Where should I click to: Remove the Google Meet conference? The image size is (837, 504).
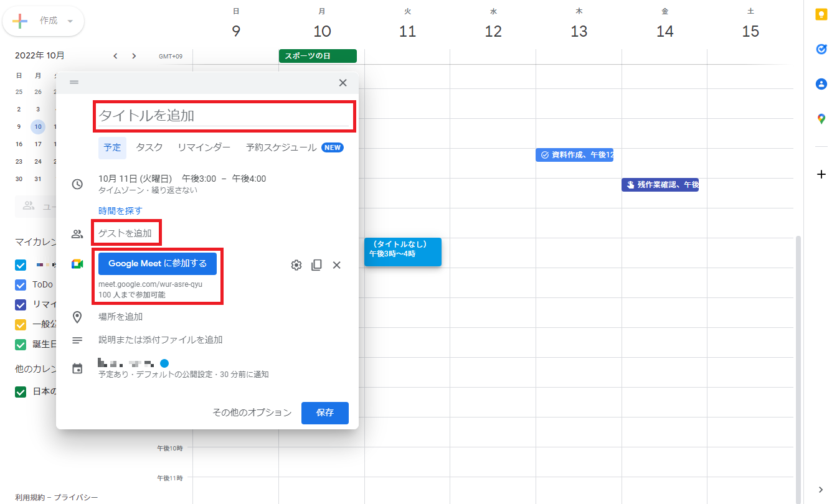tap(336, 265)
